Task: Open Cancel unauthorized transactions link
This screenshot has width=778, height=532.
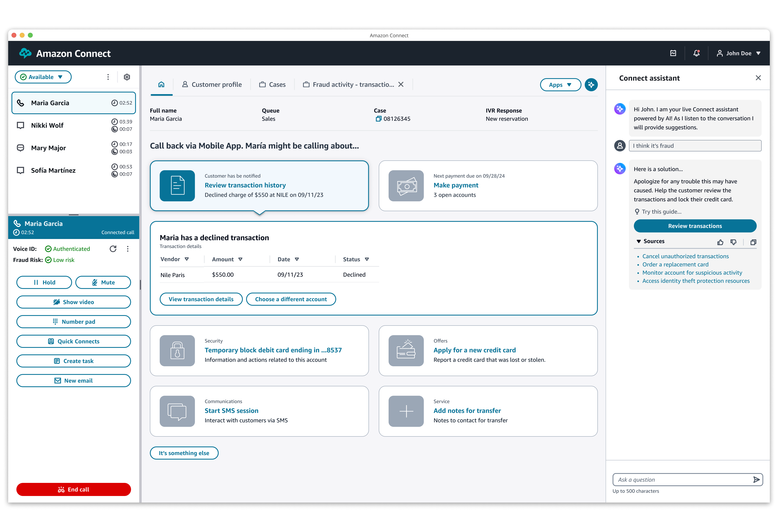Action: tap(685, 256)
